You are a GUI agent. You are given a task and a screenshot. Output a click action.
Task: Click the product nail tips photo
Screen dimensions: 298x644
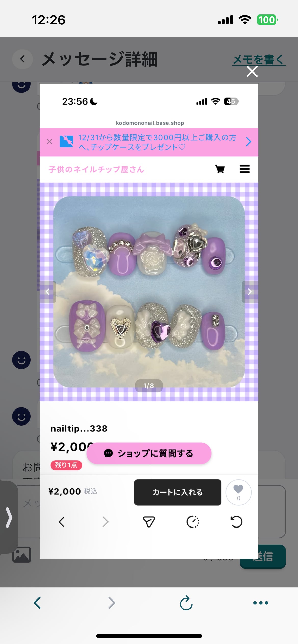[149, 292]
